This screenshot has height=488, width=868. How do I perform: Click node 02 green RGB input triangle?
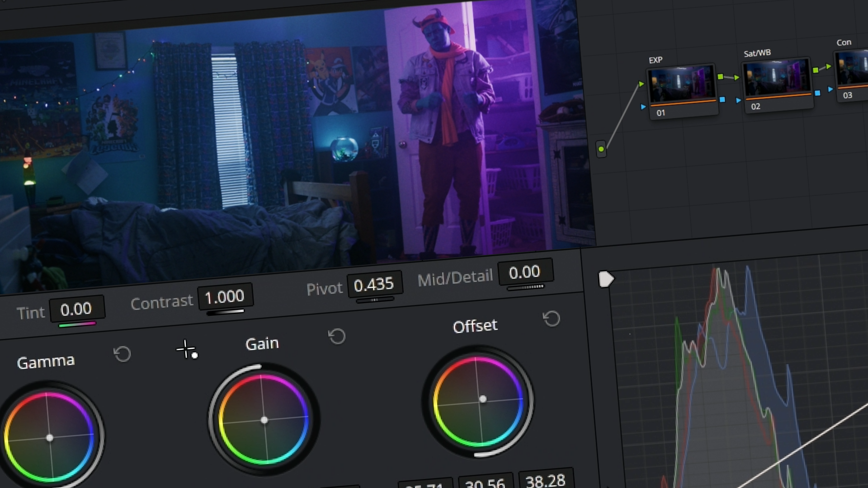coord(737,78)
